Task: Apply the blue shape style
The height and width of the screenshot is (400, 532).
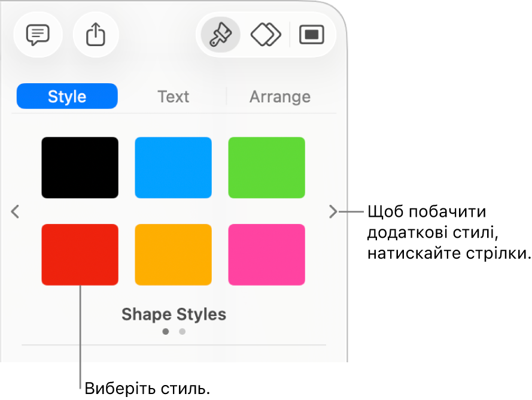Action: point(173,168)
